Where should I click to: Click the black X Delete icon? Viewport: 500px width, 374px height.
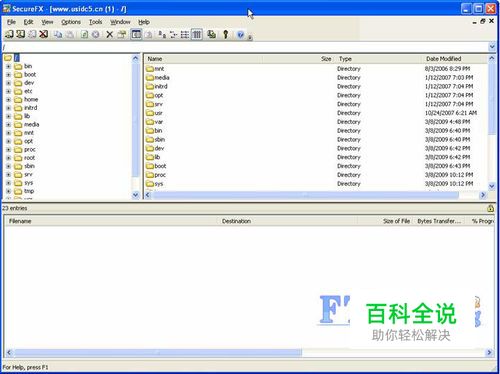click(109, 34)
